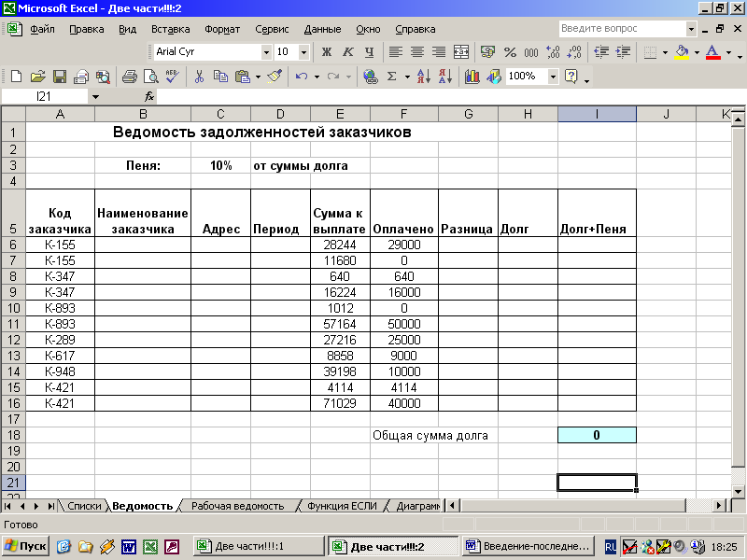Launch the Chart Wizard
The image size is (747, 560).
coord(472,77)
